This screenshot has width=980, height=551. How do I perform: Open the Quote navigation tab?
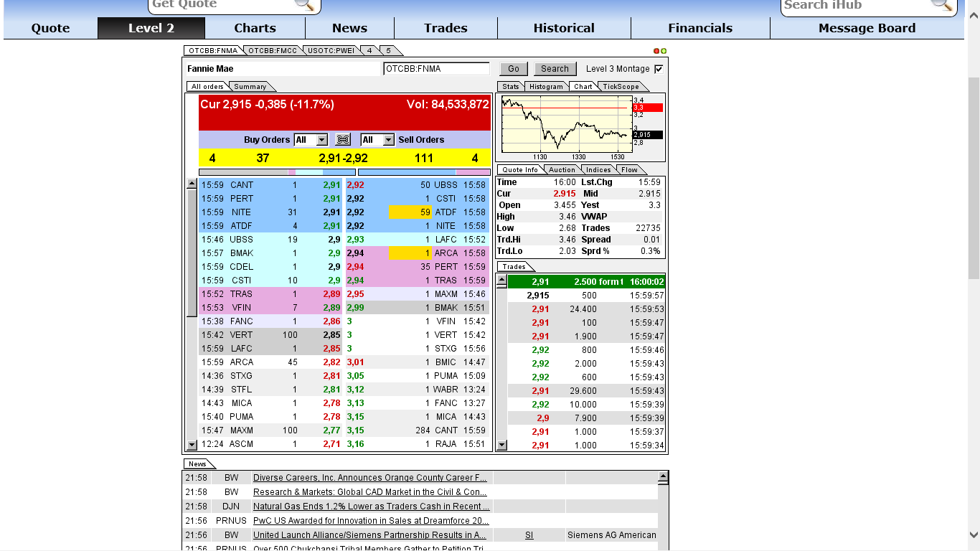[50, 28]
